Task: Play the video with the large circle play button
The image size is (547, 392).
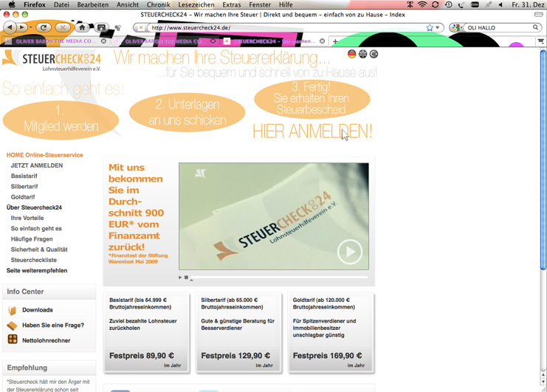Action: point(350,252)
